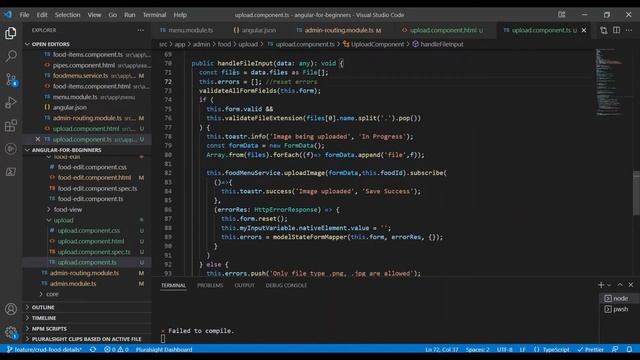
Task: Close the upload.component.ts editor tab
Action: [x=584, y=30]
